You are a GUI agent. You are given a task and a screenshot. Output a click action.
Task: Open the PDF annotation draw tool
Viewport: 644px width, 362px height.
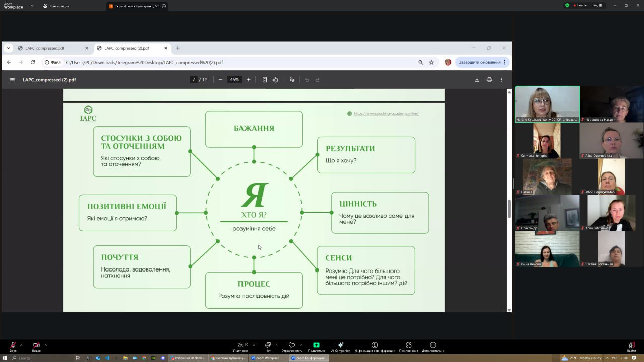tap(292, 80)
